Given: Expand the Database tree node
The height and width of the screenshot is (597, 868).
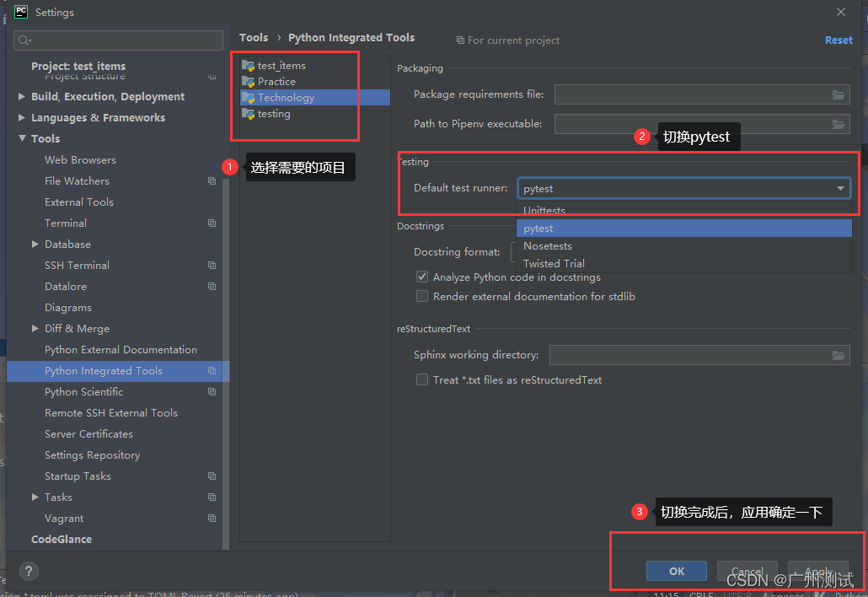Looking at the screenshot, I should pyautogui.click(x=35, y=245).
